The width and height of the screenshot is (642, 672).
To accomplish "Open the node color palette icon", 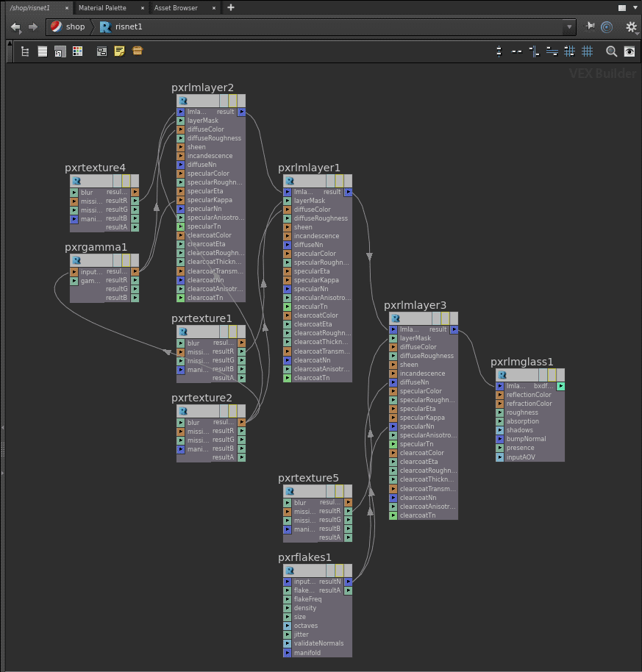I will click(x=77, y=51).
